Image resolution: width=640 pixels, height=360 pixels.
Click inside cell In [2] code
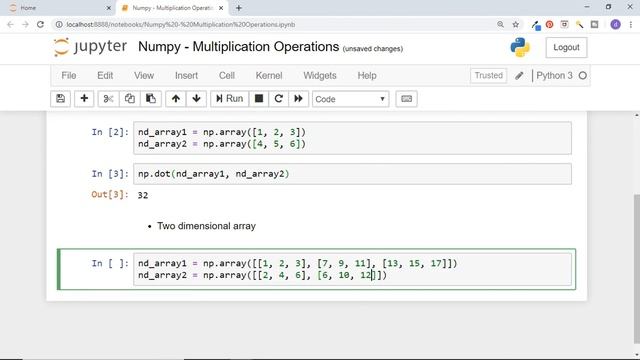coord(352,138)
